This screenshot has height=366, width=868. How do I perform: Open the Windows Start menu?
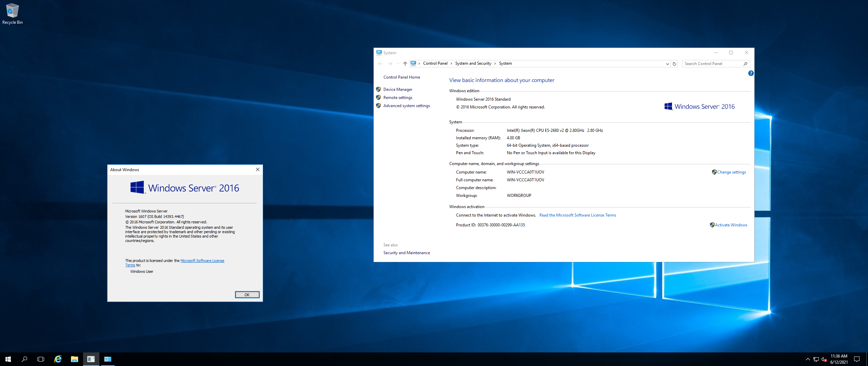point(8,359)
